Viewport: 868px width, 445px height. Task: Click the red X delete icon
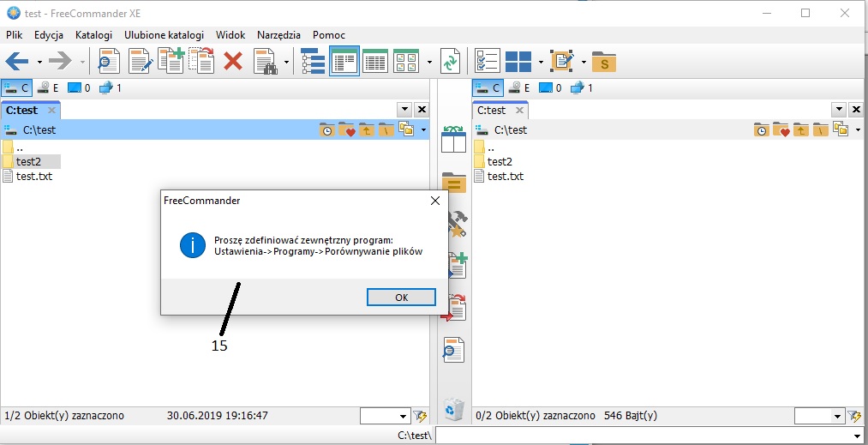233,61
